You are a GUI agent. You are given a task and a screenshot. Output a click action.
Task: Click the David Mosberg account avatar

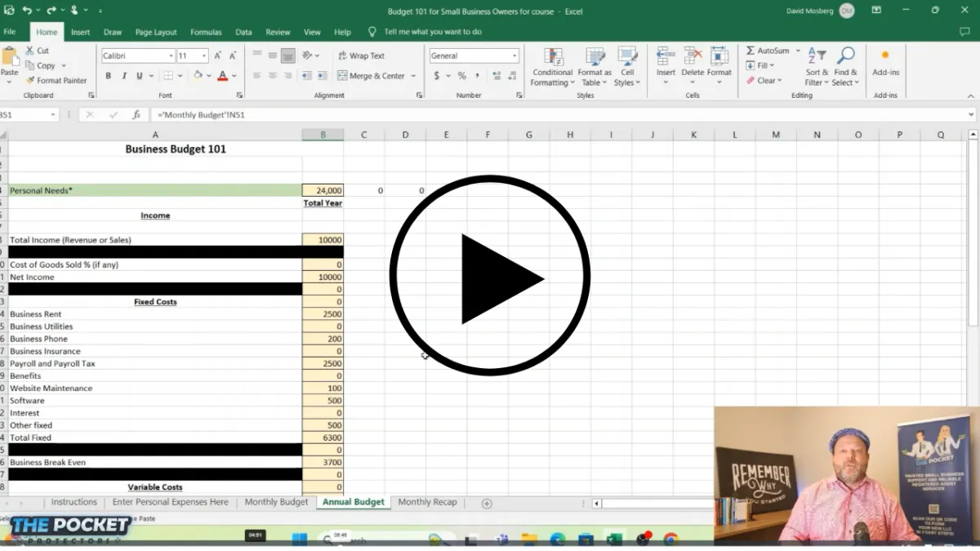[x=847, y=11]
